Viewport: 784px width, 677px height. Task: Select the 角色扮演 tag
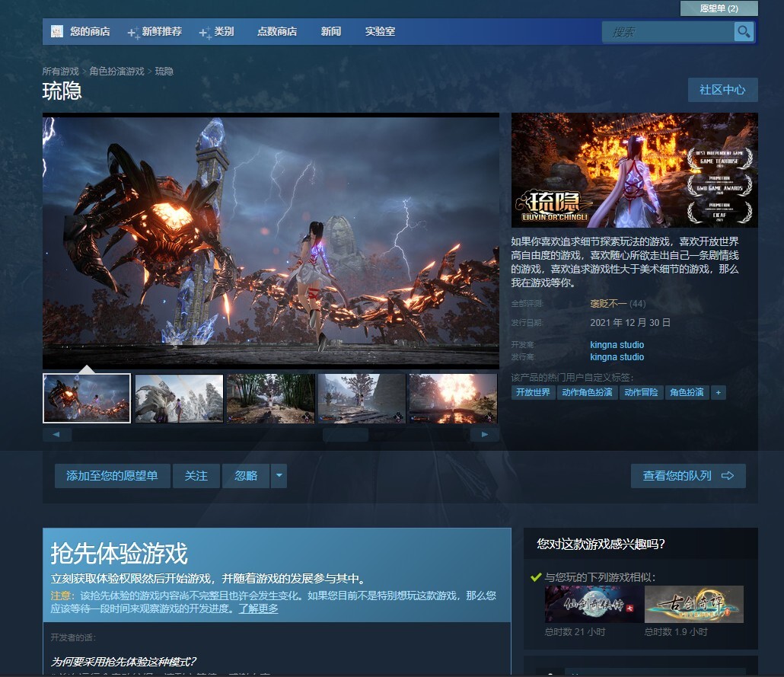click(x=687, y=392)
